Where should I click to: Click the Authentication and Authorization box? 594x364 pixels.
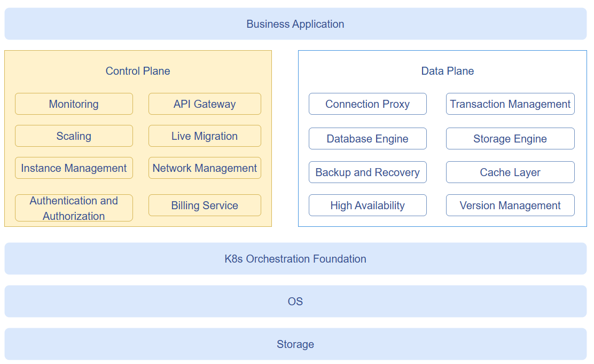pyautogui.click(x=74, y=208)
